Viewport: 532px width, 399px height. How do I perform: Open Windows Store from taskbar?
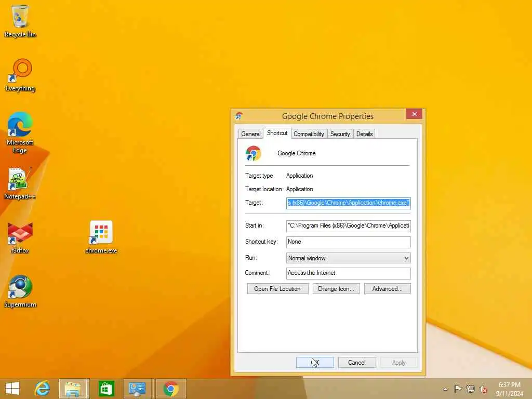pyautogui.click(x=106, y=389)
